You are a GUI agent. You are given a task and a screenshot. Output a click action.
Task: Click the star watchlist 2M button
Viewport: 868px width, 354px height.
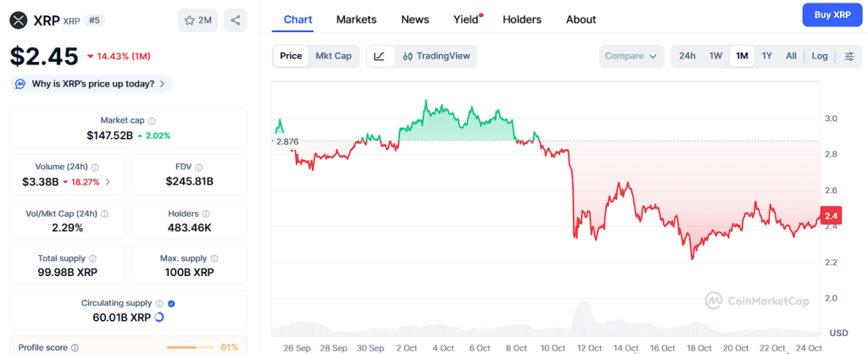(x=198, y=20)
